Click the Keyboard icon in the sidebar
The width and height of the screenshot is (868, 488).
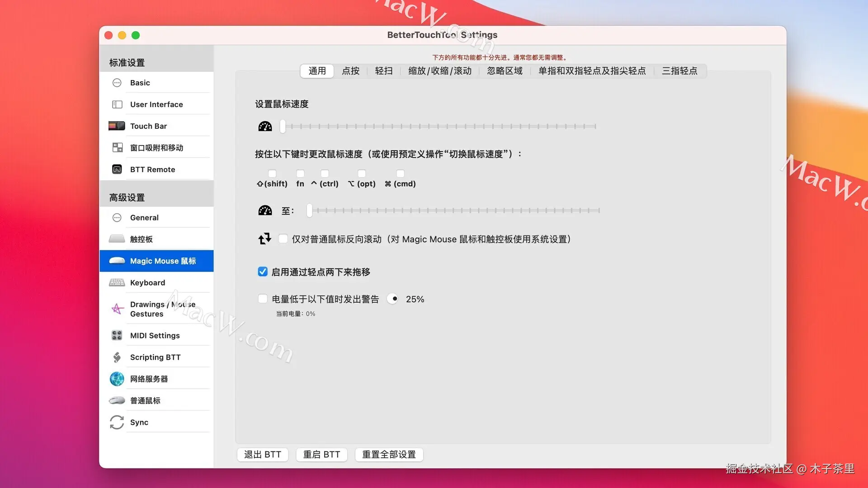pyautogui.click(x=117, y=282)
